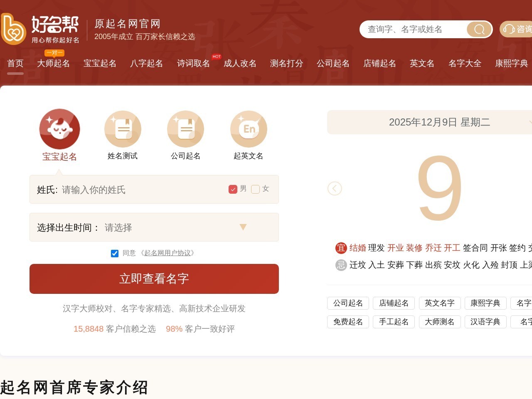The height and width of the screenshot is (399, 532).
Task: Click the 立即查看名字 button
Action: [154, 279]
